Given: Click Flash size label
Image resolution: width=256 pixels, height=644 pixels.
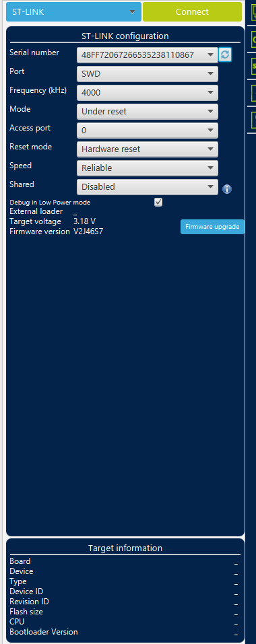Looking at the screenshot, I should pyautogui.click(x=26, y=612).
